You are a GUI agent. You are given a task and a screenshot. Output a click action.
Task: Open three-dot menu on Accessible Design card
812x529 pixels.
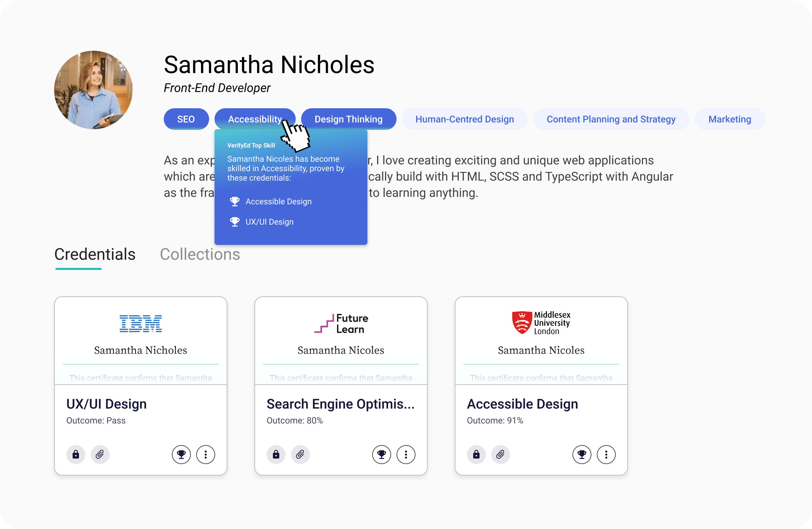tap(606, 454)
